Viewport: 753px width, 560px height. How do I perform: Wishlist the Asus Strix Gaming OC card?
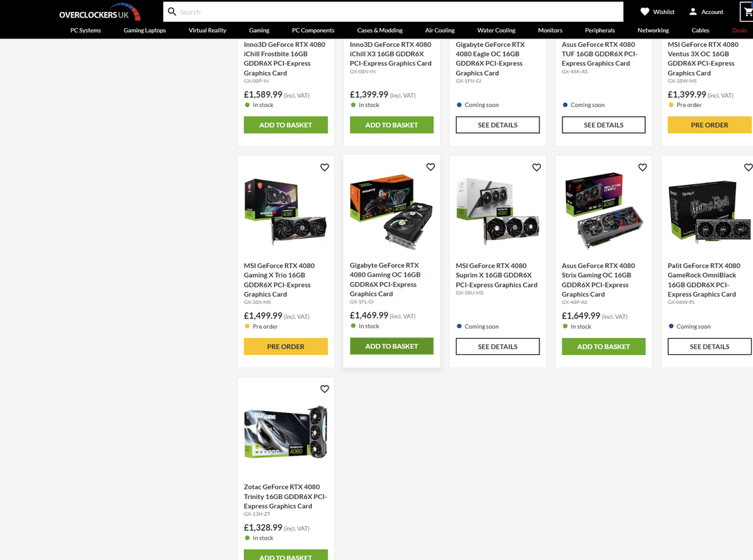(x=642, y=167)
